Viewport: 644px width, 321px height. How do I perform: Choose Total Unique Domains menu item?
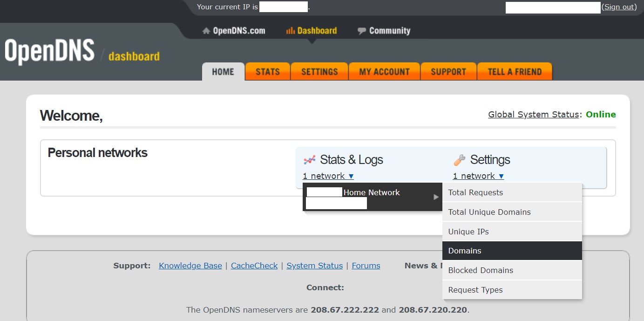[x=512, y=212]
